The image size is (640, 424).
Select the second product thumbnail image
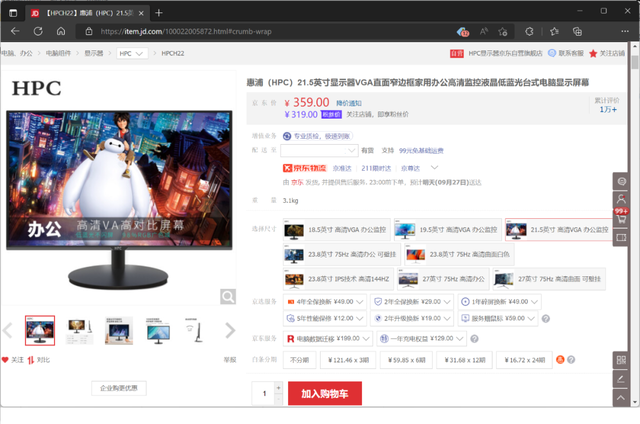79,331
